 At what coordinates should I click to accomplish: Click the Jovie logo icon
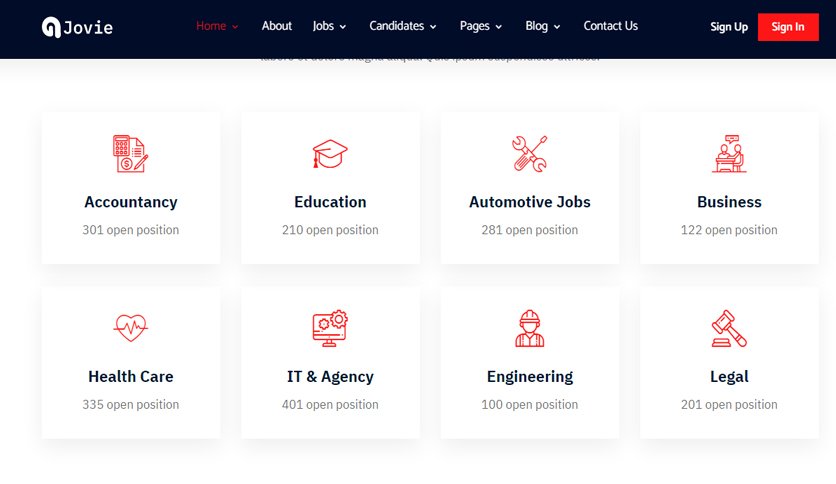tap(51, 27)
